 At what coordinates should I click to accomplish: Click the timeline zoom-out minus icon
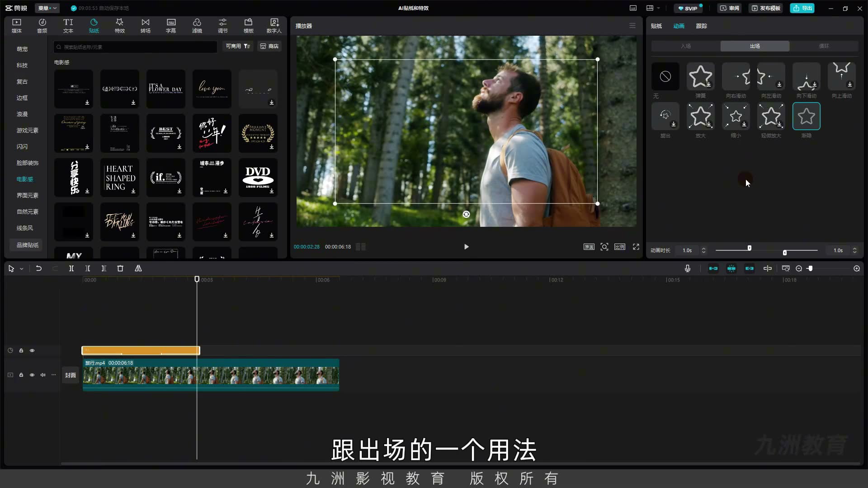coord(799,268)
